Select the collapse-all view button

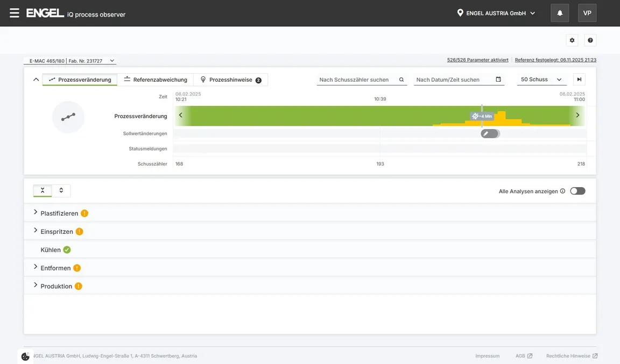(43, 190)
